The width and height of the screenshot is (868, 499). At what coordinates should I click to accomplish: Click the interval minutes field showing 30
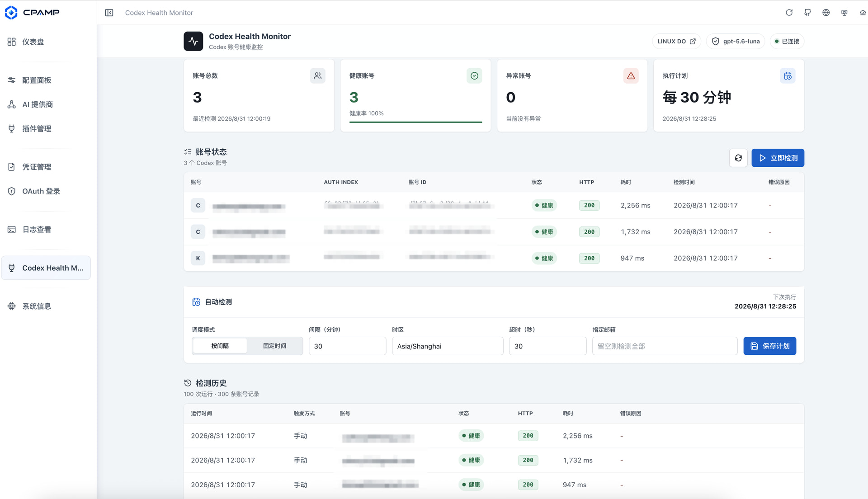[347, 346]
